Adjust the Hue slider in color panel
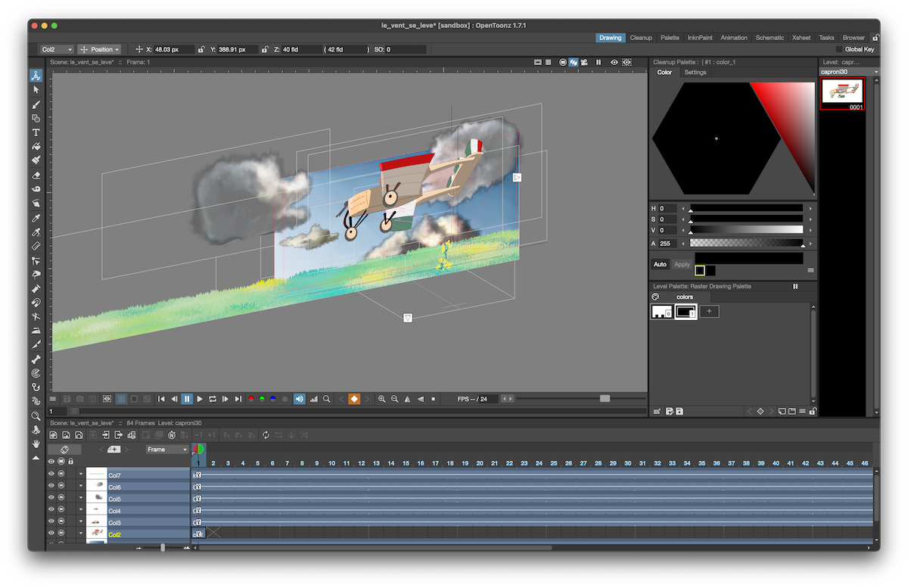The width and height of the screenshot is (908, 588). tap(746, 208)
